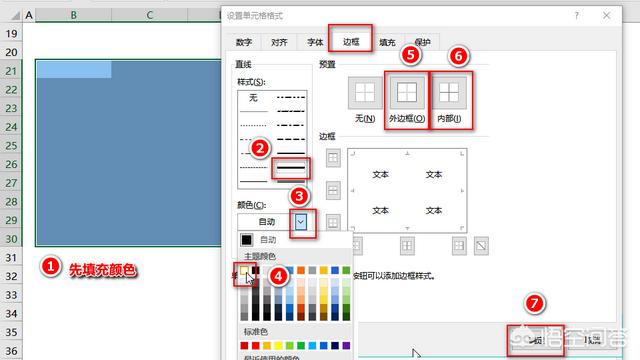Image resolution: width=640 pixels, height=360 pixels.
Task: Pick the dash-dot-dot line style at top
Action: pyautogui.click(x=291, y=97)
